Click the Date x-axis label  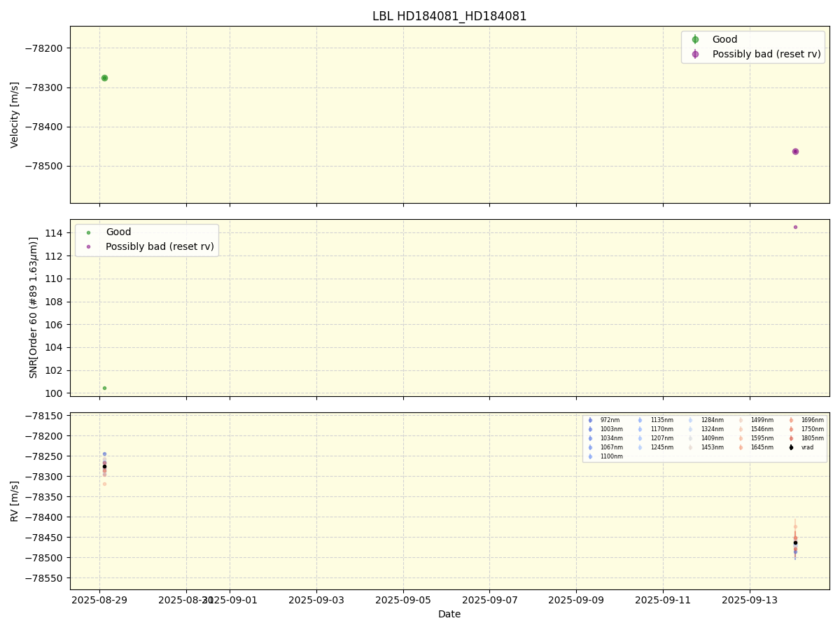click(x=449, y=614)
